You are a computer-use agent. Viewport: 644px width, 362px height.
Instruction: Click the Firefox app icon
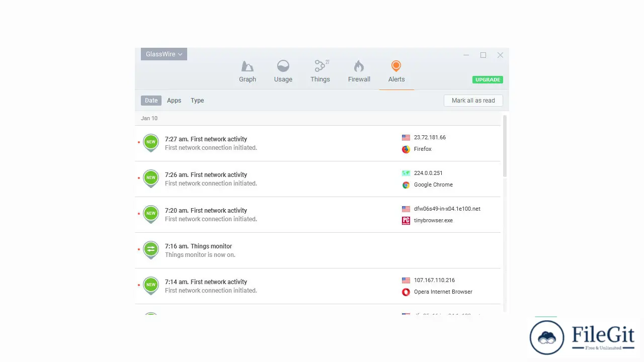click(406, 149)
